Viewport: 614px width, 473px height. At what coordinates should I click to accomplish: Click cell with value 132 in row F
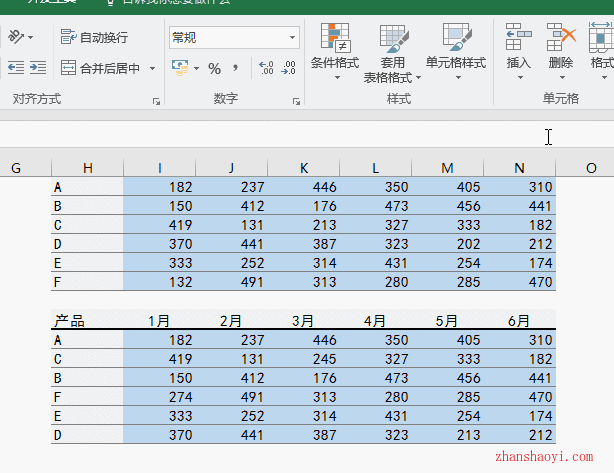pos(159,282)
